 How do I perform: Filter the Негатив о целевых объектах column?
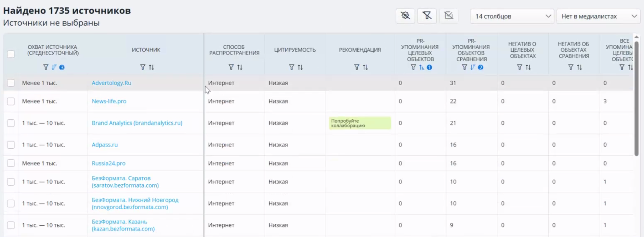519,67
